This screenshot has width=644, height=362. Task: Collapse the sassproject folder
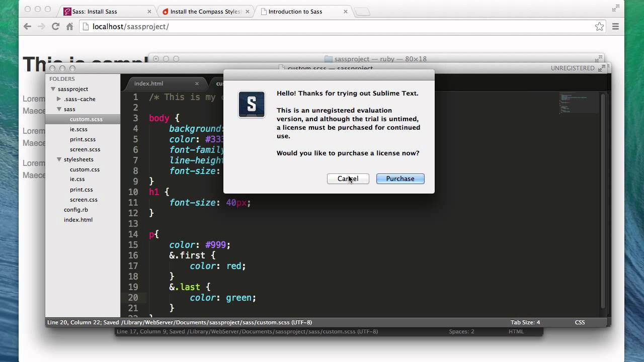[53, 89]
